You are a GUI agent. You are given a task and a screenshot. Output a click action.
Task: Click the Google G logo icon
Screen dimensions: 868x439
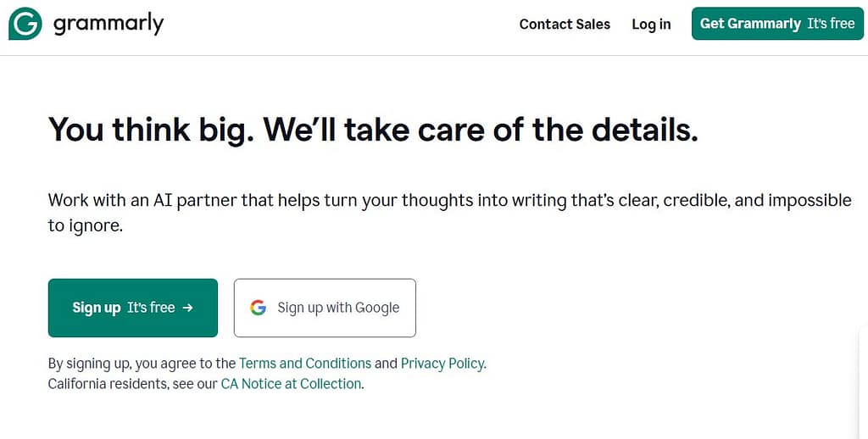[259, 308]
